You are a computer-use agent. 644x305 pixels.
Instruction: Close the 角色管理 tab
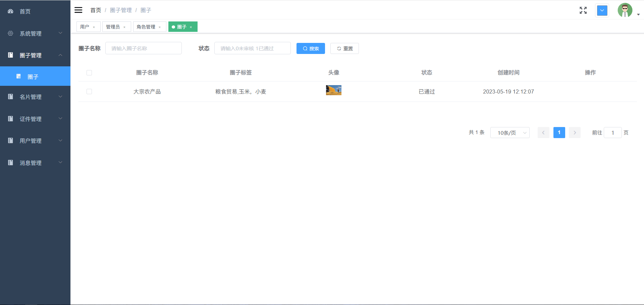point(160,27)
